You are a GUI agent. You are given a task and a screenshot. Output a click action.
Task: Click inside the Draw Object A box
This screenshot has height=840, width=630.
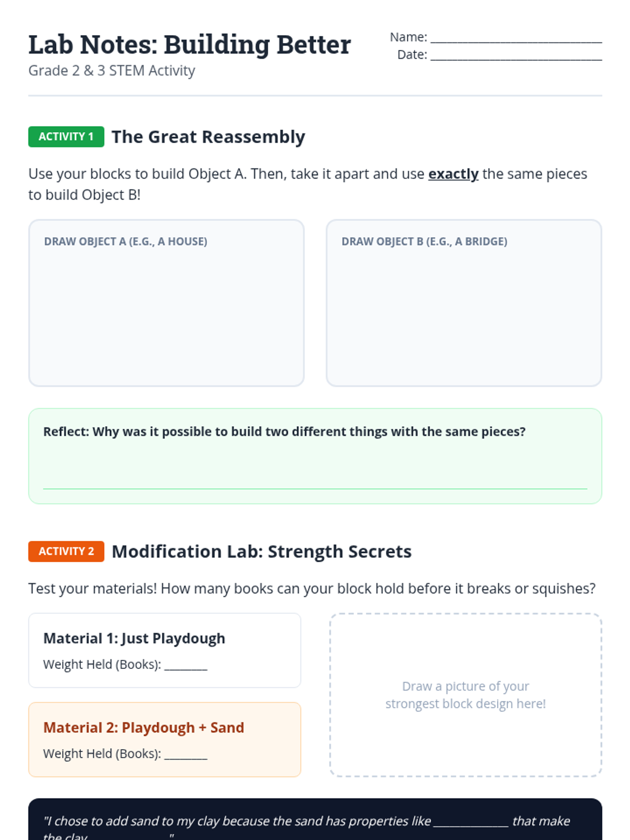(166, 315)
